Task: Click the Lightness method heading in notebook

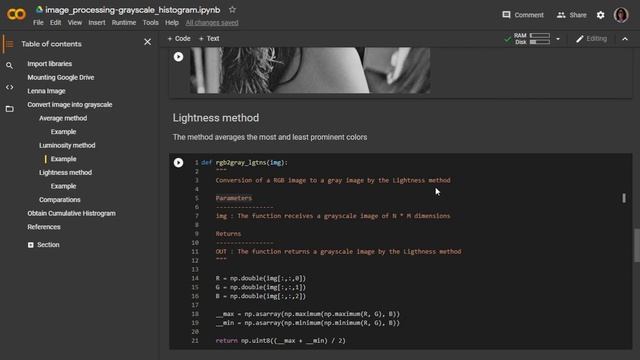Action: [x=216, y=118]
